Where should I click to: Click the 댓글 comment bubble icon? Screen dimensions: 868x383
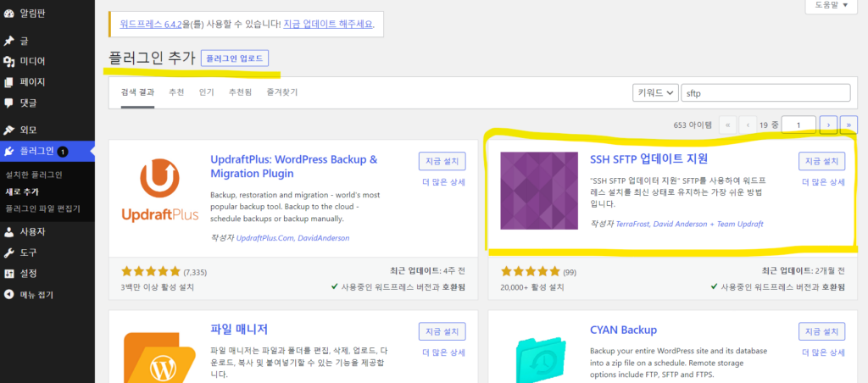pyautogui.click(x=8, y=103)
